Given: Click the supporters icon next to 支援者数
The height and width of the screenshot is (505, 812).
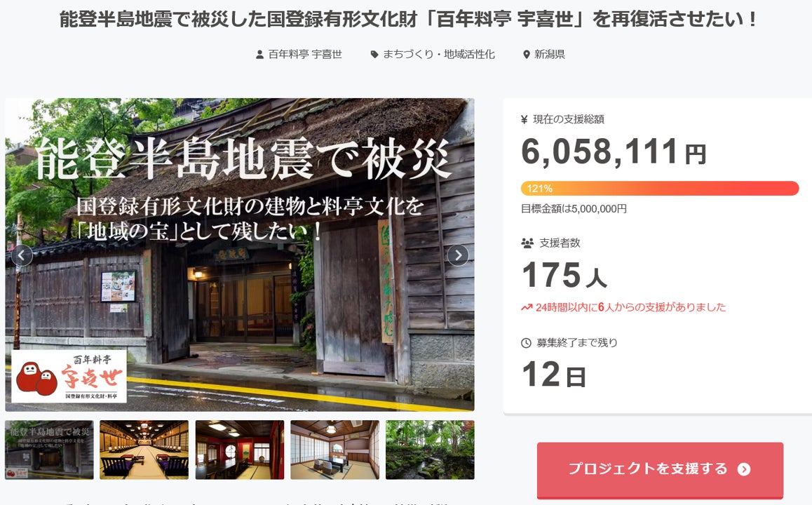Looking at the screenshot, I should (527, 243).
